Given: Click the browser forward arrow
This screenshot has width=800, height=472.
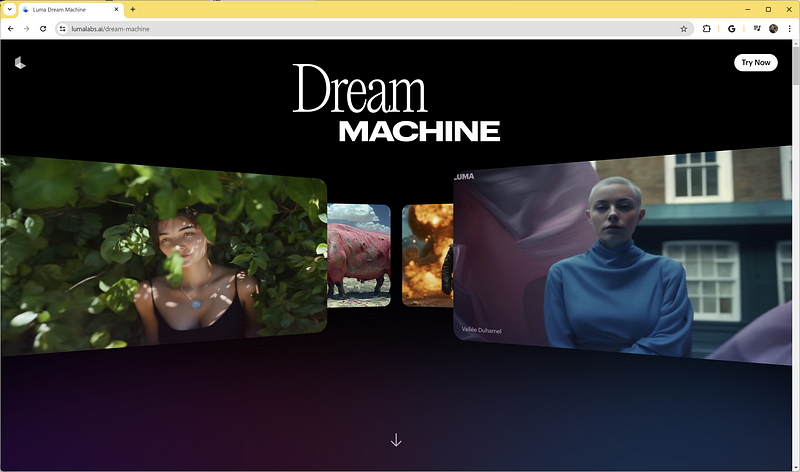Looking at the screenshot, I should click(27, 29).
